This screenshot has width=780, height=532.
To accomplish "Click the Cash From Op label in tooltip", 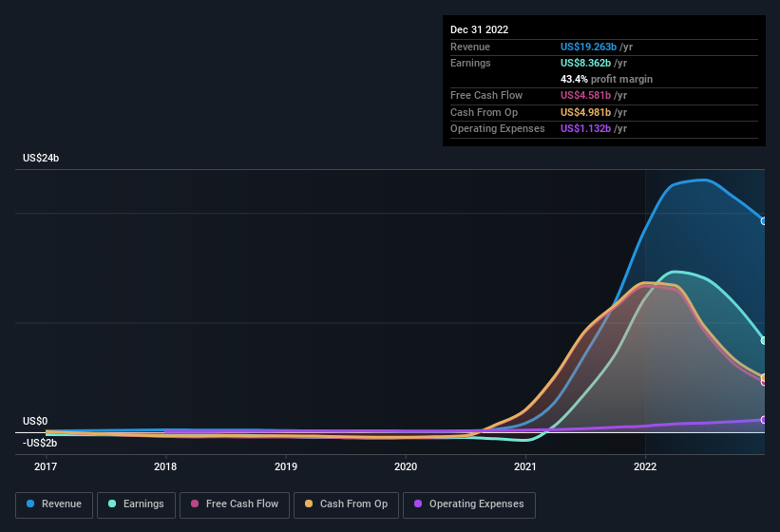I will coord(484,112).
